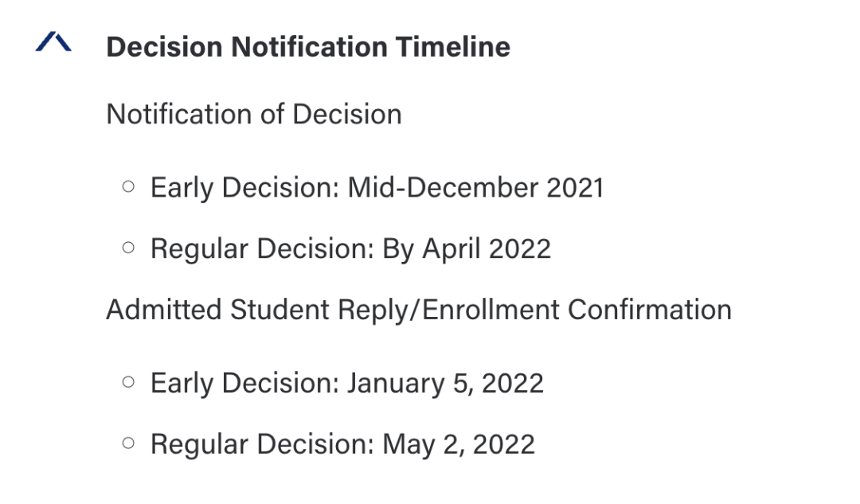Click the Decision Notification Timeline heading

click(x=308, y=47)
